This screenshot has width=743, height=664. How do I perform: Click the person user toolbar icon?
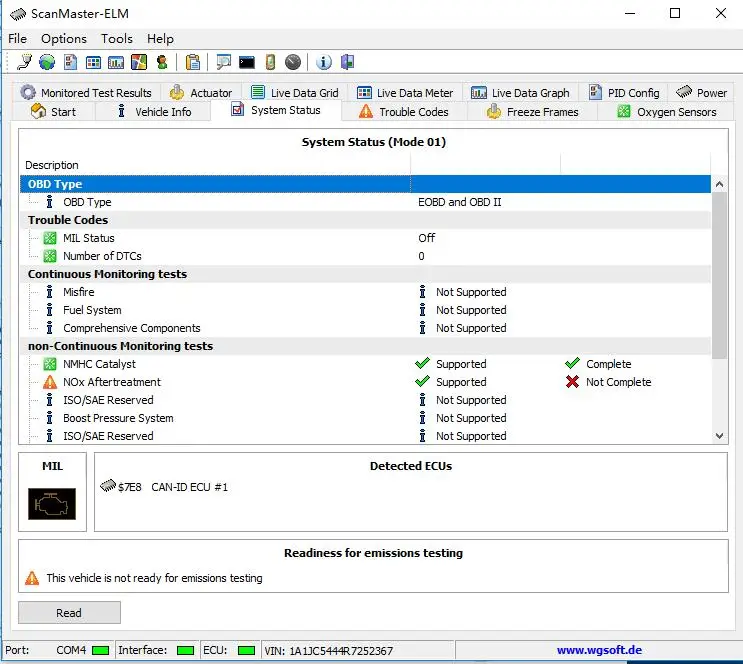162,62
